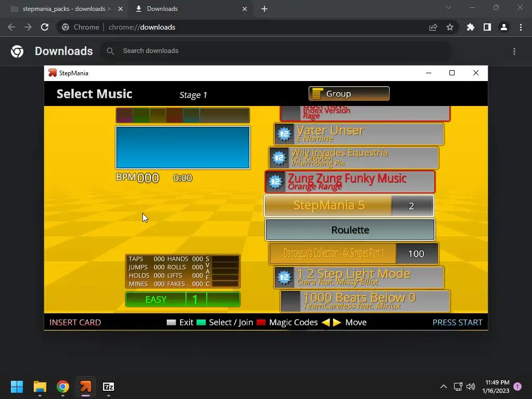Click Zung Zung Funky Music badge icon
532x399 pixels.
275,182
